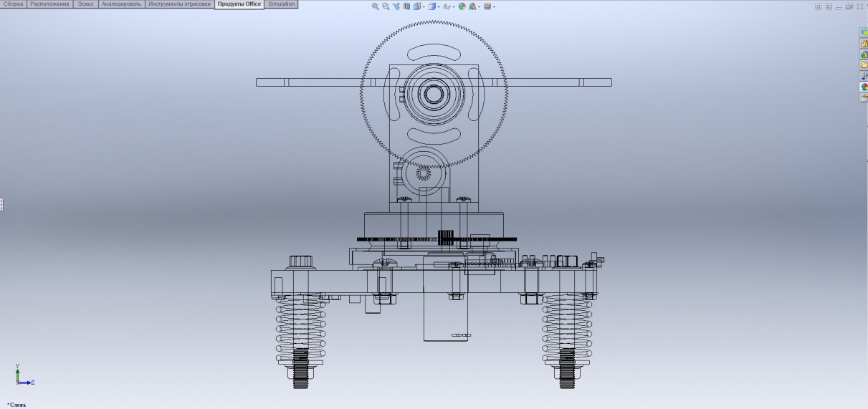Open the SolidWorks Resources task pane tab

864,32
